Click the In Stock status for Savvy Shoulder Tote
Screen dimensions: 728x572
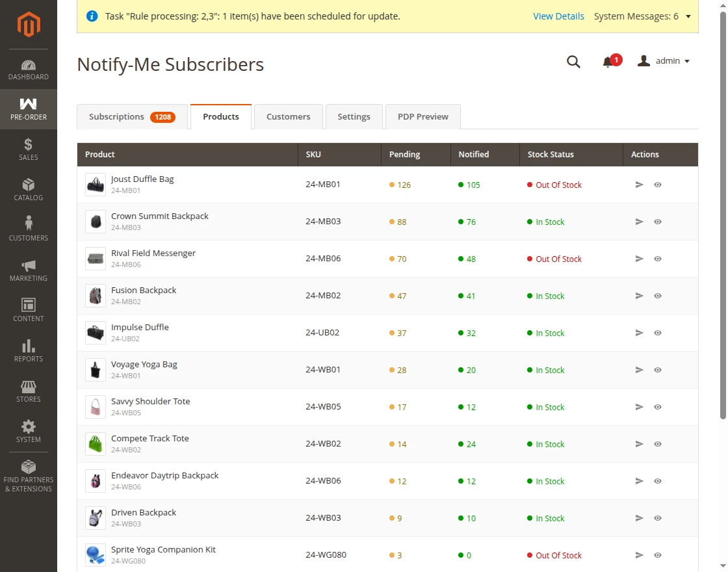tap(545, 407)
